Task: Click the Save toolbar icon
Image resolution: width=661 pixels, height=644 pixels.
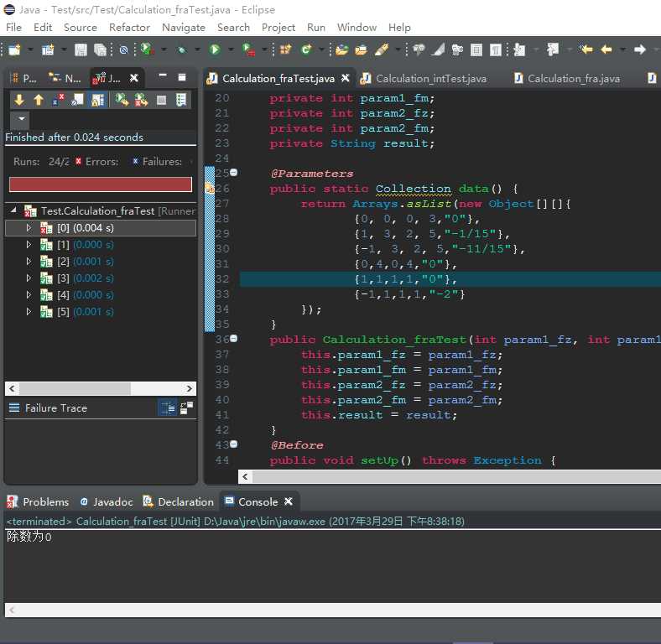Action: point(81,49)
